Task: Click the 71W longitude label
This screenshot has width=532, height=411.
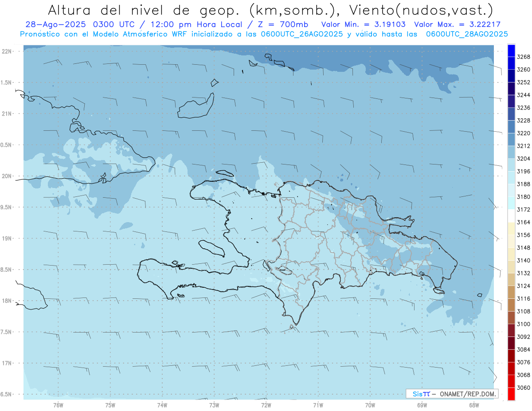Action: (318, 405)
